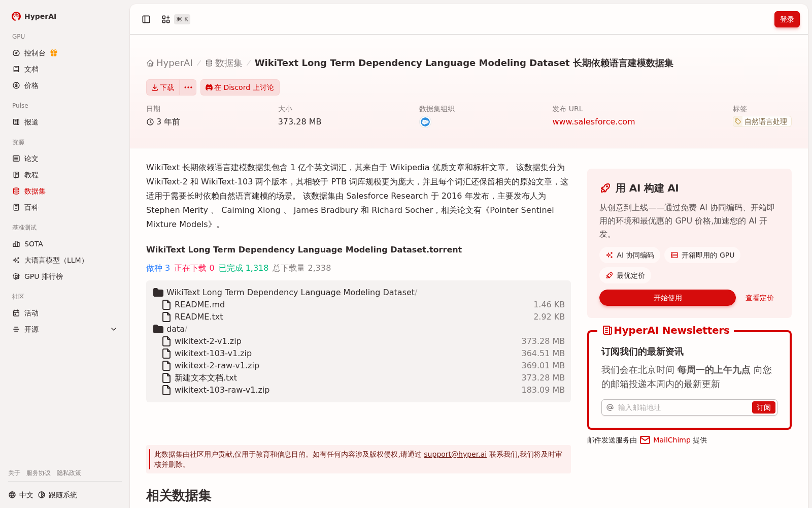The height and width of the screenshot is (508, 812).
Task: Click 最优定价 chip
Action: click(625, 275)
